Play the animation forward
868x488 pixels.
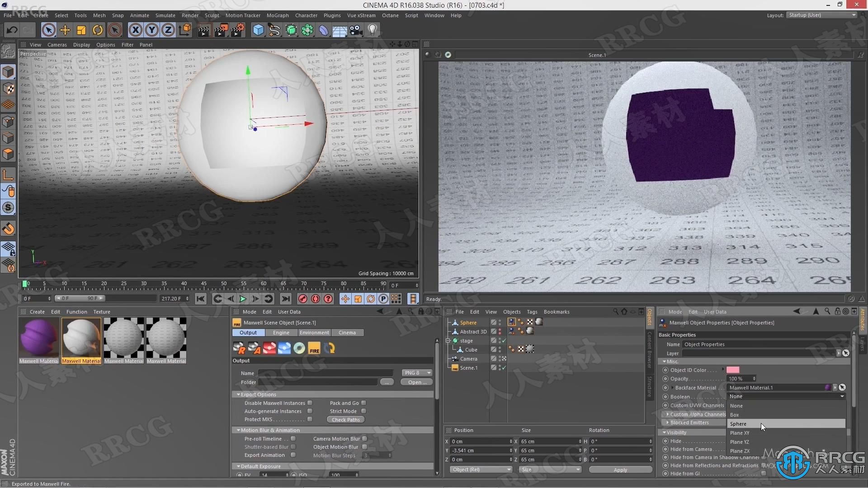243,299
